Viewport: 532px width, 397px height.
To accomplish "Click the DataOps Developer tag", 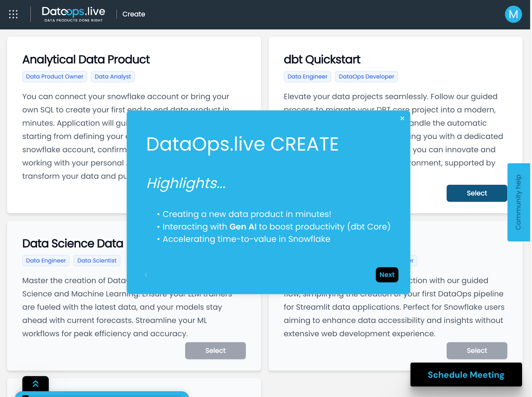I will point(366,76).
